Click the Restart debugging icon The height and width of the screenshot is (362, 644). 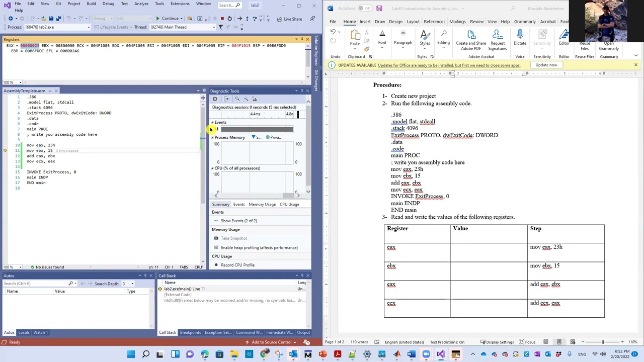(229, 19)
